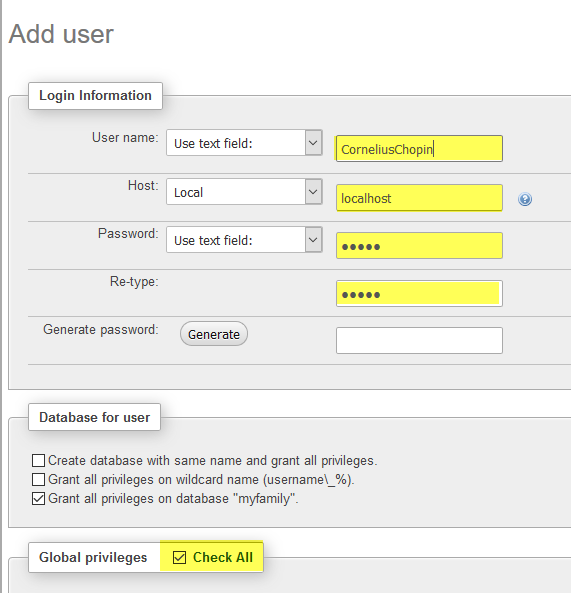Click the Host help question-mark icon
The width and height of the screenshot is (571, 593).
point(524,199)
